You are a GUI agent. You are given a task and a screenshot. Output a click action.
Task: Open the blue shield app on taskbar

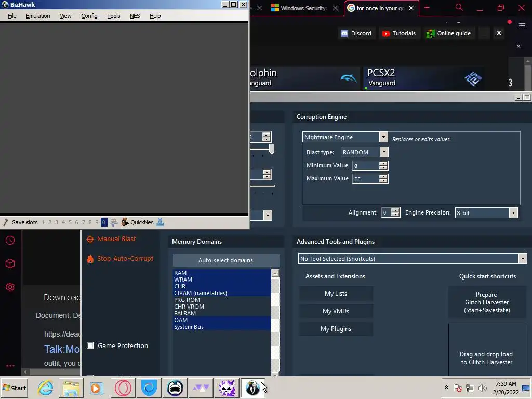click(149, 388)
